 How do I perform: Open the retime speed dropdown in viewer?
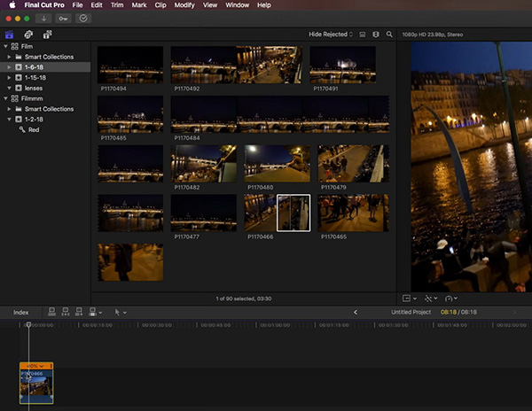(x=451, y=299)
